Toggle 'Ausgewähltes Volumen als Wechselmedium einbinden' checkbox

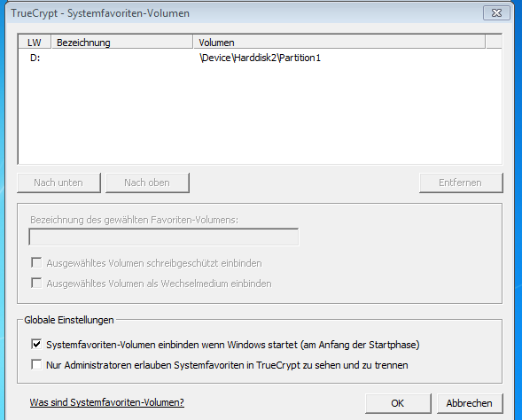(x=36, y=283)
